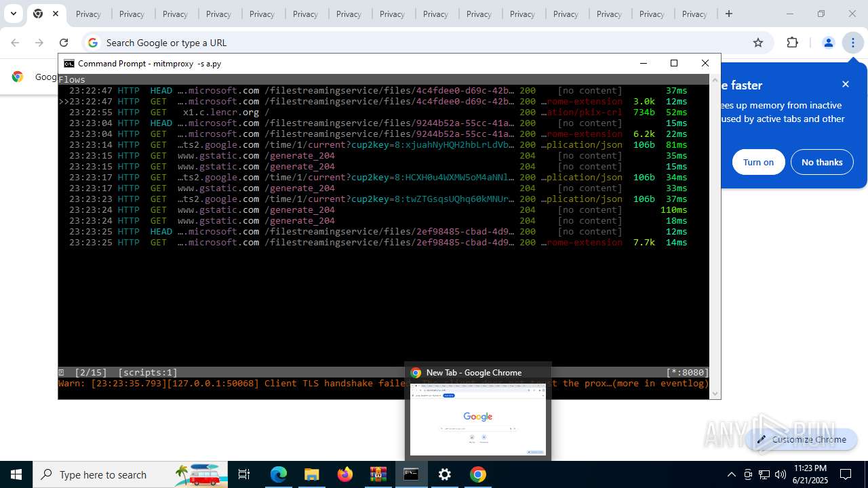This screenshot has width=868, height=488.
Task: Bookmark this tab with star icon
Action: [x=758, y=43]
